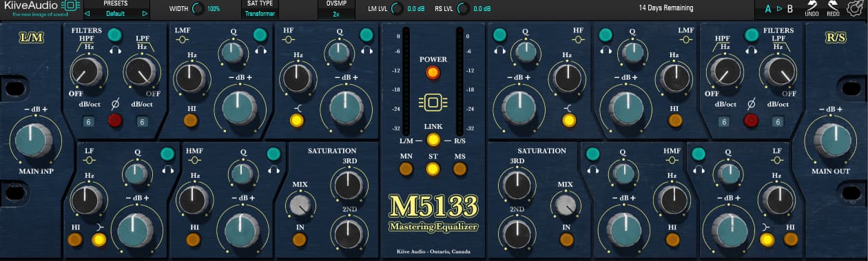
Task: Solo-listen L/M filters with headphone icon
Action: 115,50
